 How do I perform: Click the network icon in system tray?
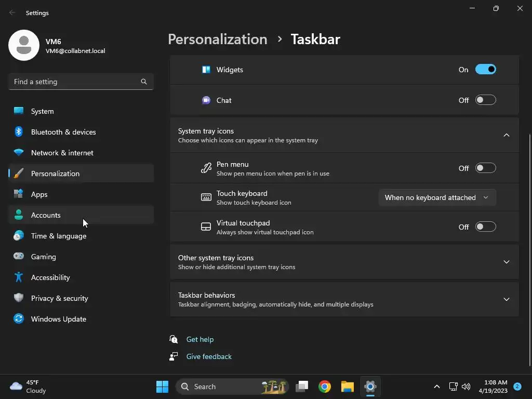tap(453, 387)
